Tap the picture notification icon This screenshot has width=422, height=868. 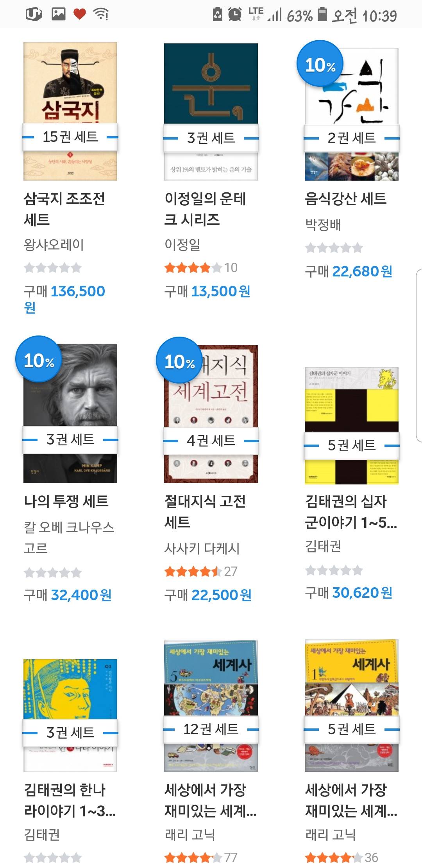(x=59, y=14)
